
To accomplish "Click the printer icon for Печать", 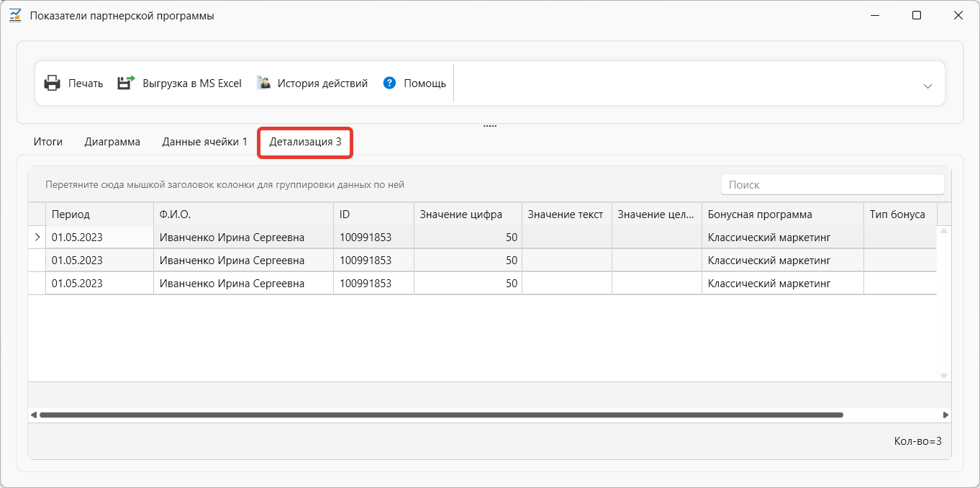I will pos(53,83).
